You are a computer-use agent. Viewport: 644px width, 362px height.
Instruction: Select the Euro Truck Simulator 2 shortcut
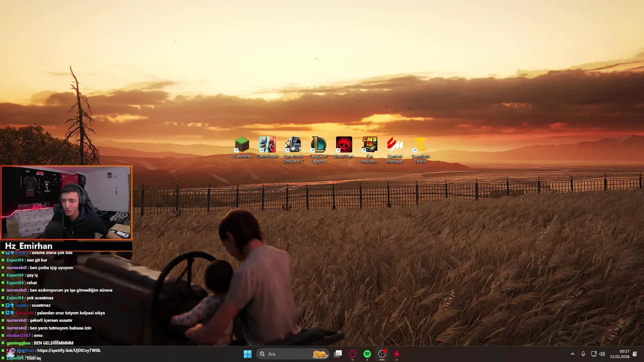[x=293, y=150]
